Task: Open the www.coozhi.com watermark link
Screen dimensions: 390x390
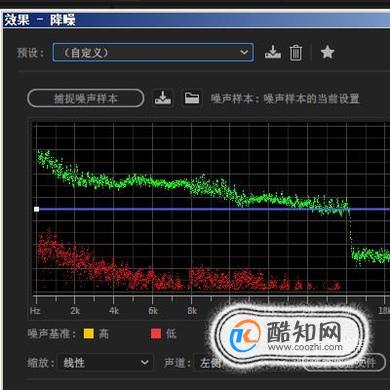Action: [305, 347]
